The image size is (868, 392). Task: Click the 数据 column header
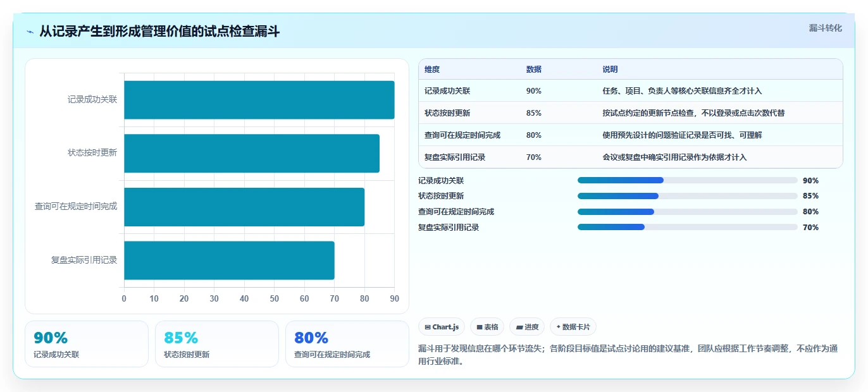coord(534,70)
